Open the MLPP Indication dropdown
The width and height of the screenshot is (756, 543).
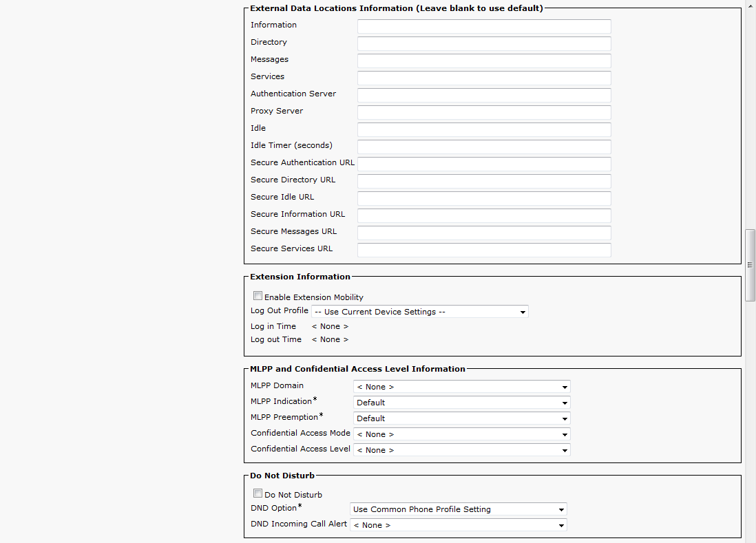[461, 403]
